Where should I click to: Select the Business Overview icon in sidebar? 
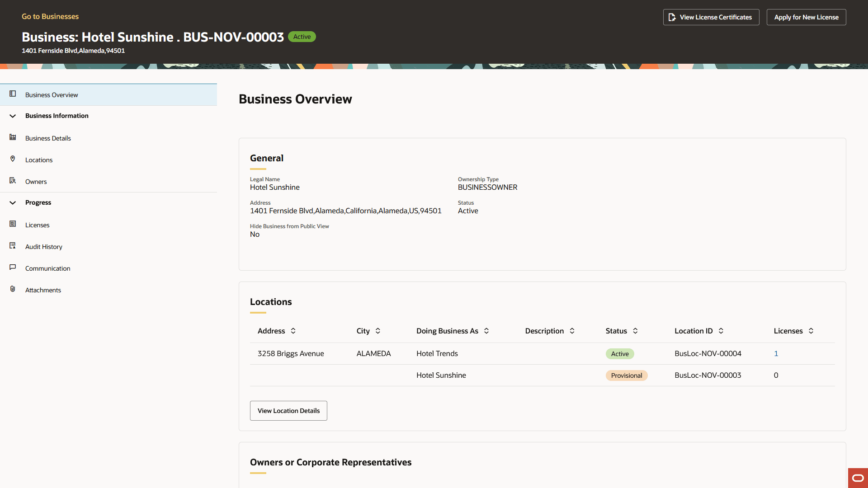coord(12,94)
